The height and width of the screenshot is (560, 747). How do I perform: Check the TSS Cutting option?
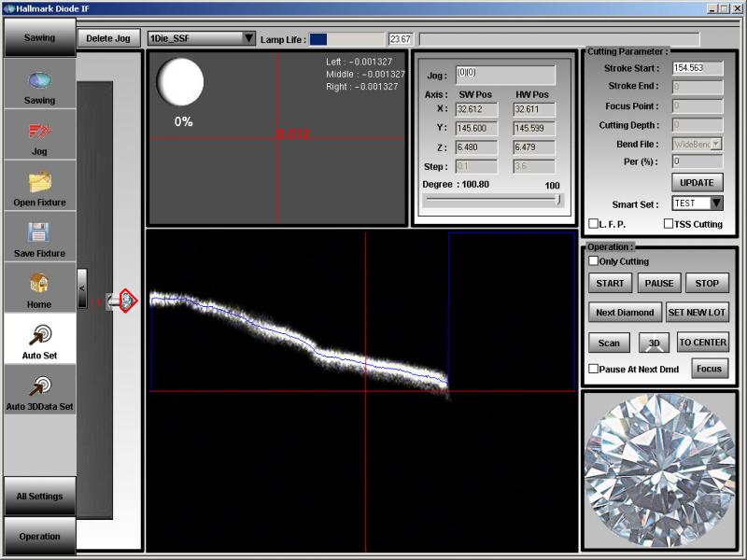click(669, 224)
